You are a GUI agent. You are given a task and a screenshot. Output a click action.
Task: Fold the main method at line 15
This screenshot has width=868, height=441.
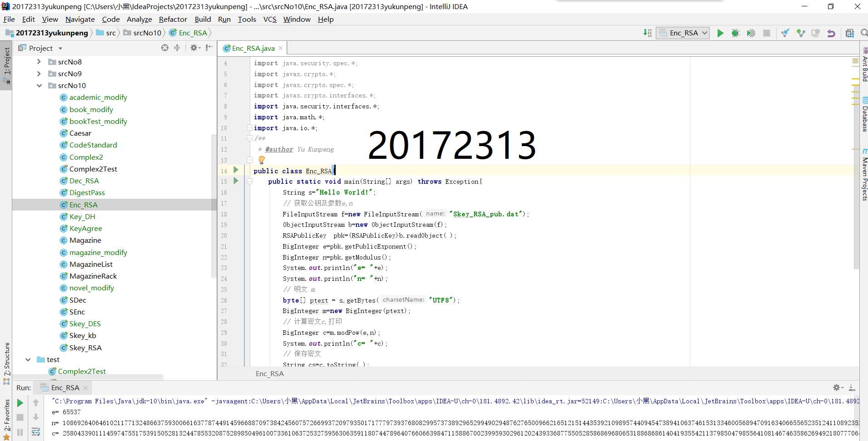(249, 181)
